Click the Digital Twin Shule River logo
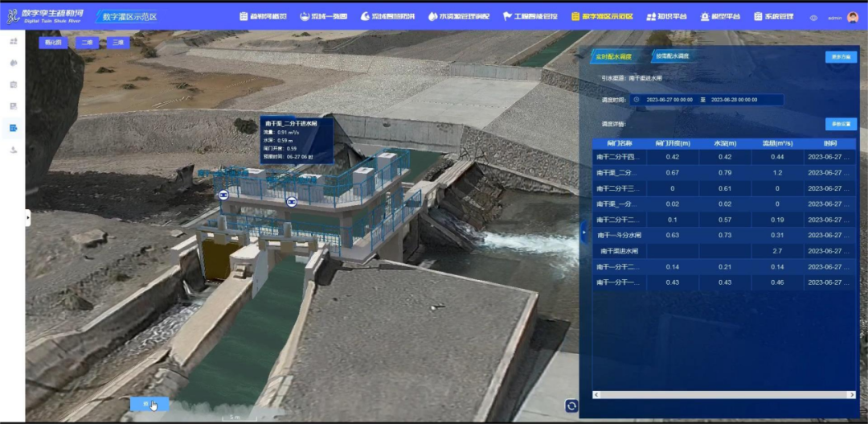The image size is (868, 424). (x=45, y=16)
